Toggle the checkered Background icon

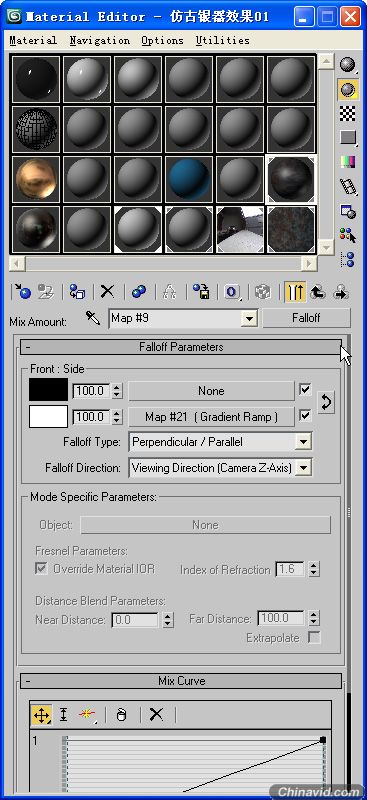pyautogui.click(x=348, y=113)
